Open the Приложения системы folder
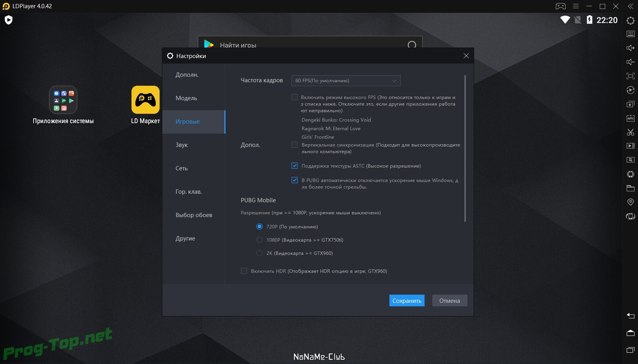 click(63, 105)
